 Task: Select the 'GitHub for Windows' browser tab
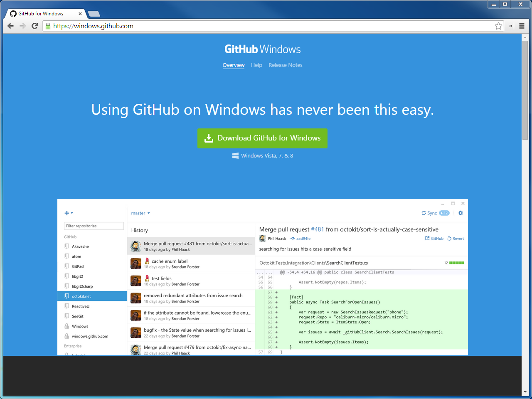[x=46, y=14]
